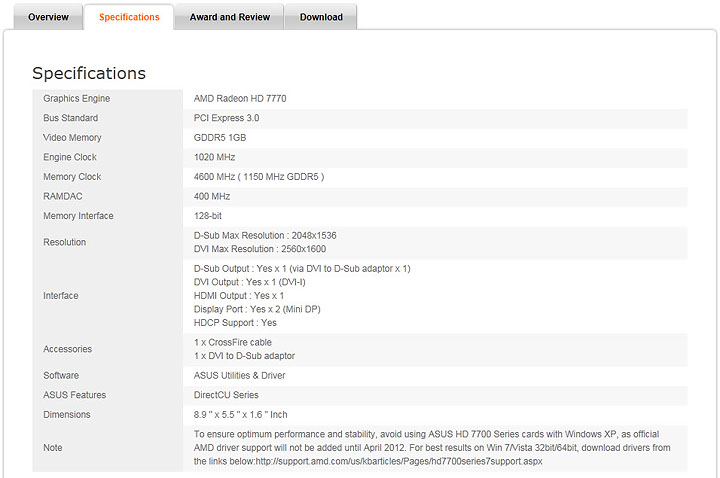The image size is (720, 478).
Task: Click the 128-bit memory interface value
Action: 210,216
